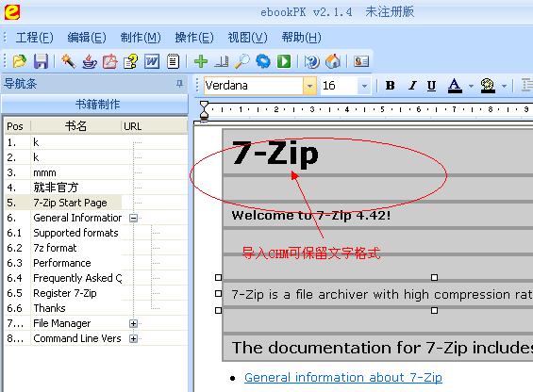Open the 帮助(H) menu
The height and width of the screenshot is (392, 533).
point(301,38)
